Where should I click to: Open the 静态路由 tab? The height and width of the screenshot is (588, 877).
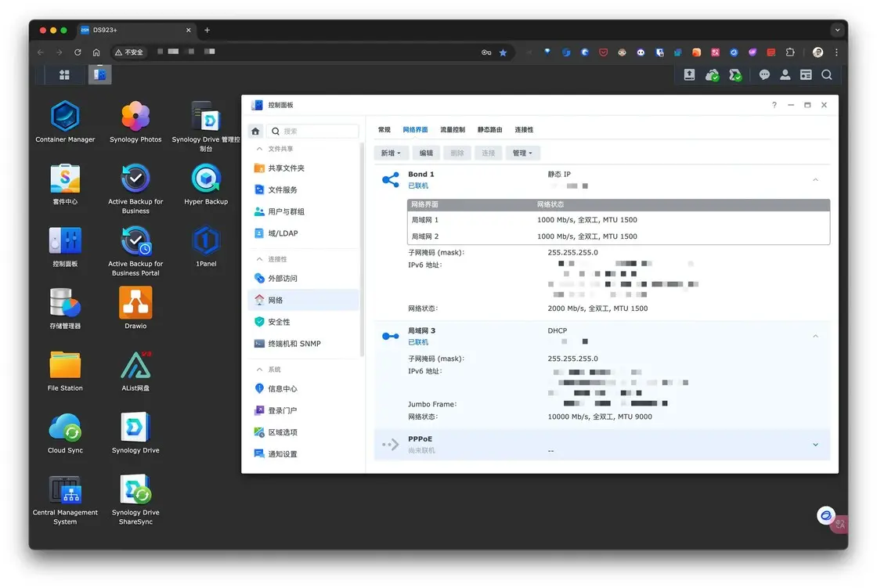[x=490, y=129]
